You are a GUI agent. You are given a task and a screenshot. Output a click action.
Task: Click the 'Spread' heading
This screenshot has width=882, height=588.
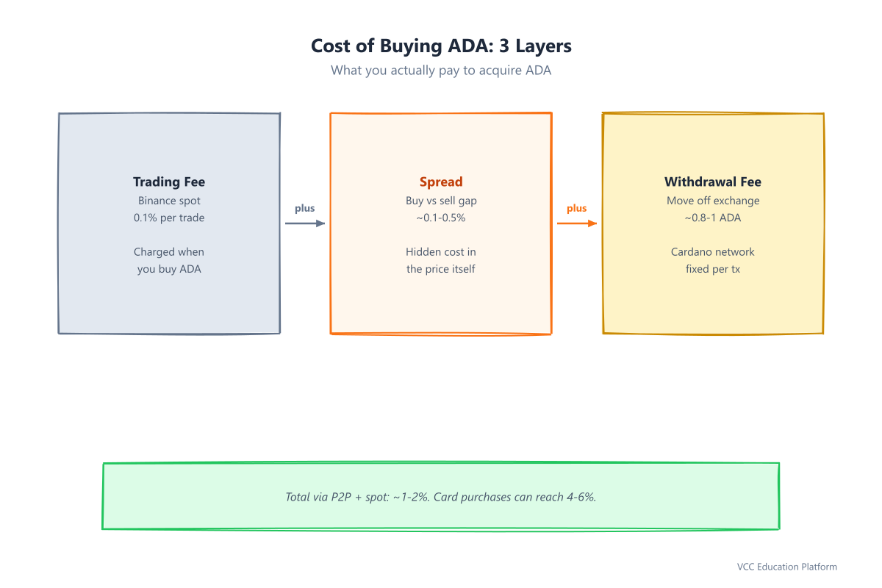[x=441, y=182]
